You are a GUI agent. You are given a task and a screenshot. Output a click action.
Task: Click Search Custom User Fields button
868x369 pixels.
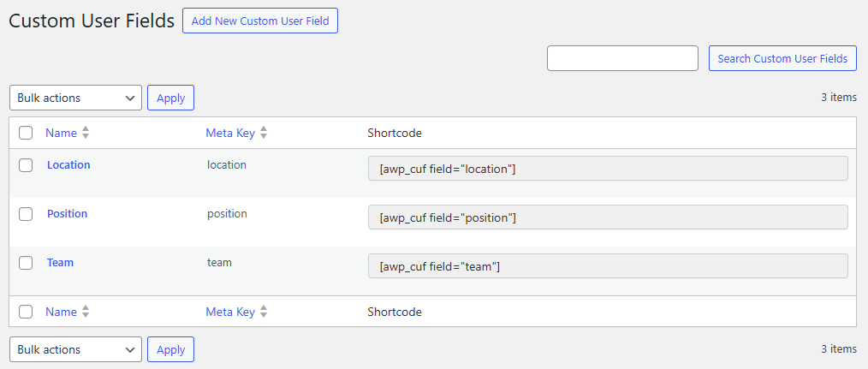[782, 58]
